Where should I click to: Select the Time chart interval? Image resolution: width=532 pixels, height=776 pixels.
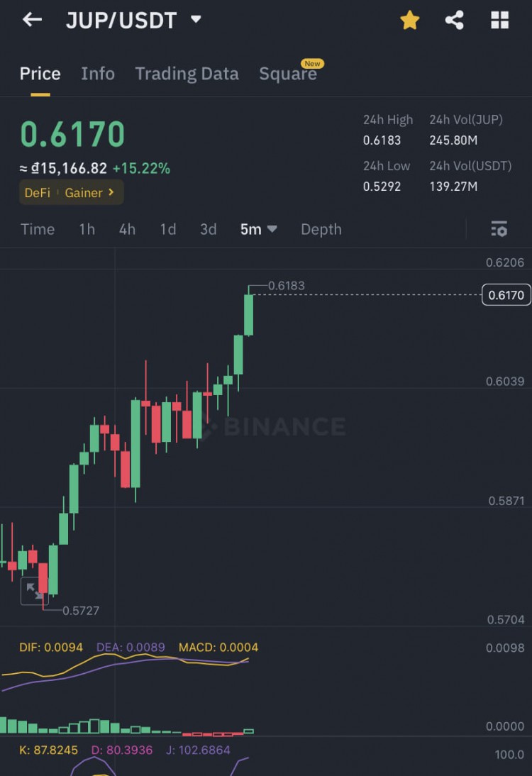[x=38, y=229]
